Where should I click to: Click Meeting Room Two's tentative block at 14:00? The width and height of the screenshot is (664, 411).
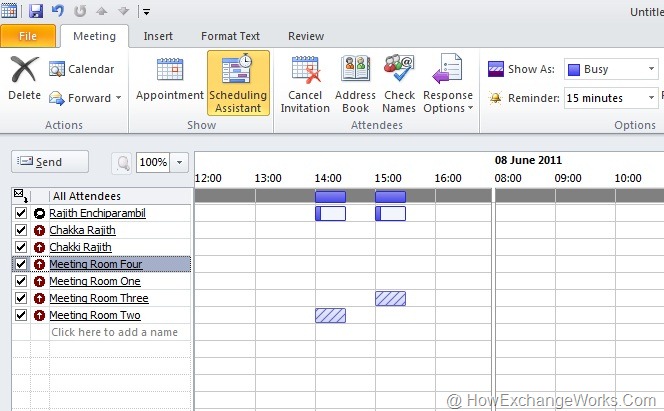330,315
